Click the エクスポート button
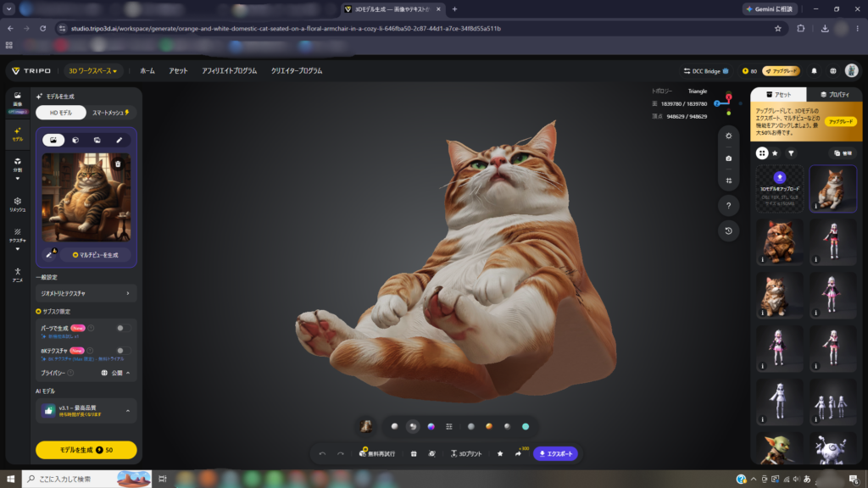Screen dimensions: 868x488 pyautogui.click(x=556, y=454)
